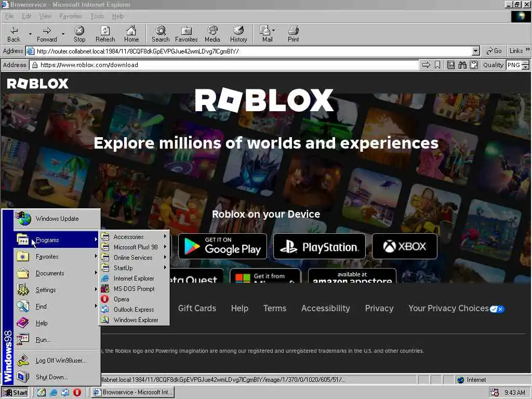Expand the StartUp submenu
Image resolution: width=532 pixels, height=399 pixels.
tap(135, 268)
